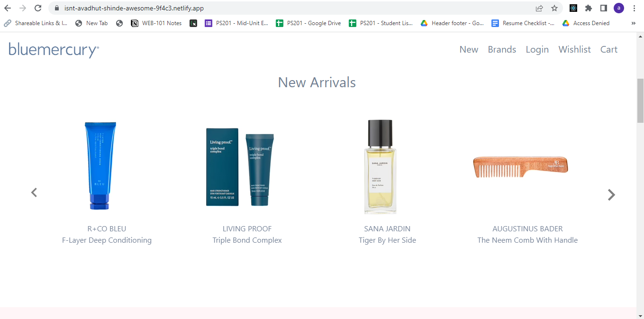Expand hidden bookmarks overflow chevron
The width and height of the screenshot is (644, 319).
point(634,23)
